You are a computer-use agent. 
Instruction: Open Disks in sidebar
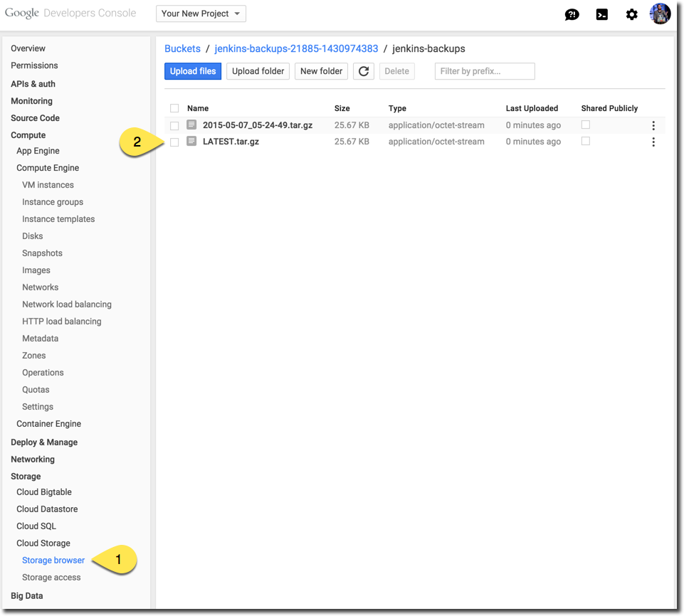33,236
